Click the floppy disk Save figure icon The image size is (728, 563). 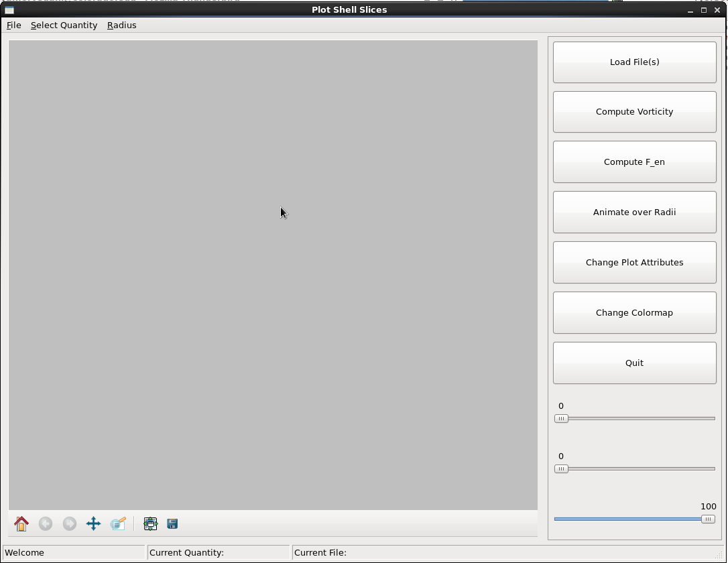[172, 523]
